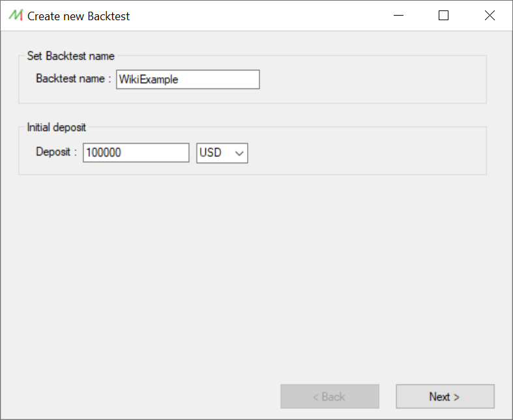This screenshot has width=513, height=420.
Task: Click empty space inside Initial deposit box
Action: tap(366, 152)
